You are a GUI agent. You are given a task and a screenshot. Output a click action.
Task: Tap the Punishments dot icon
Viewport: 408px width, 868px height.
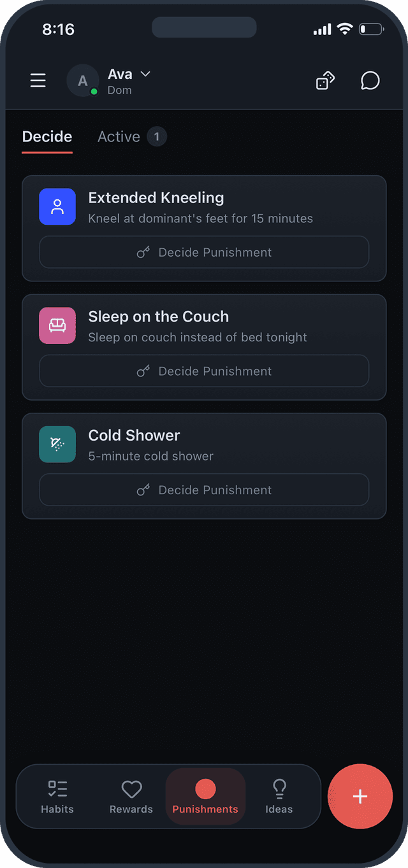(205, 787)
